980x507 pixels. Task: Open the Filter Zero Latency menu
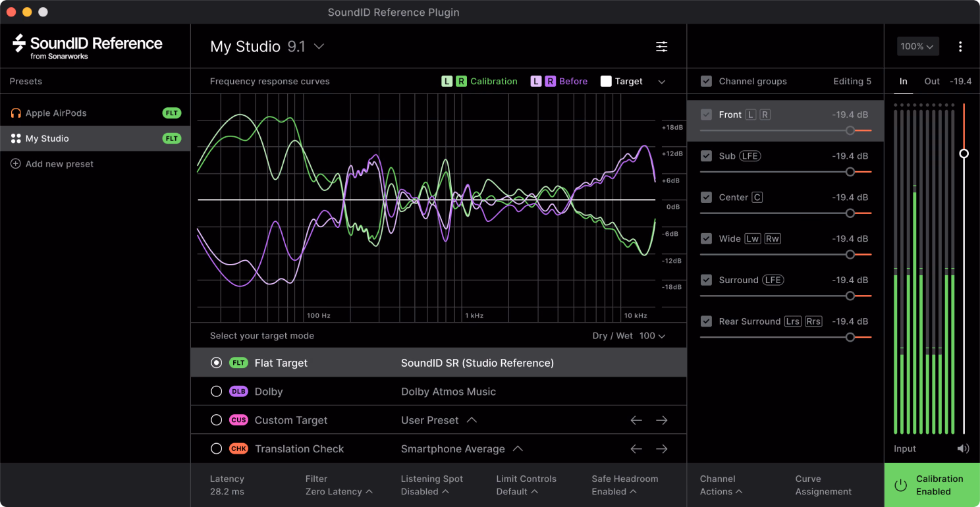[339, 485]
